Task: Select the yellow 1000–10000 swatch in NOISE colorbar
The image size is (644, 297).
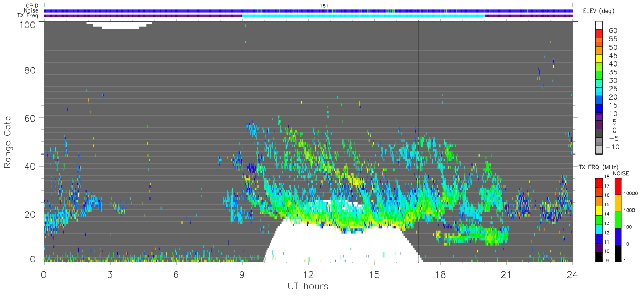Action: (618, 203)
